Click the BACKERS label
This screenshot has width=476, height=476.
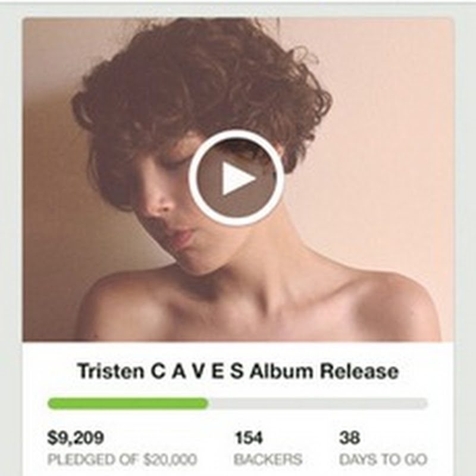click(268, 459)
